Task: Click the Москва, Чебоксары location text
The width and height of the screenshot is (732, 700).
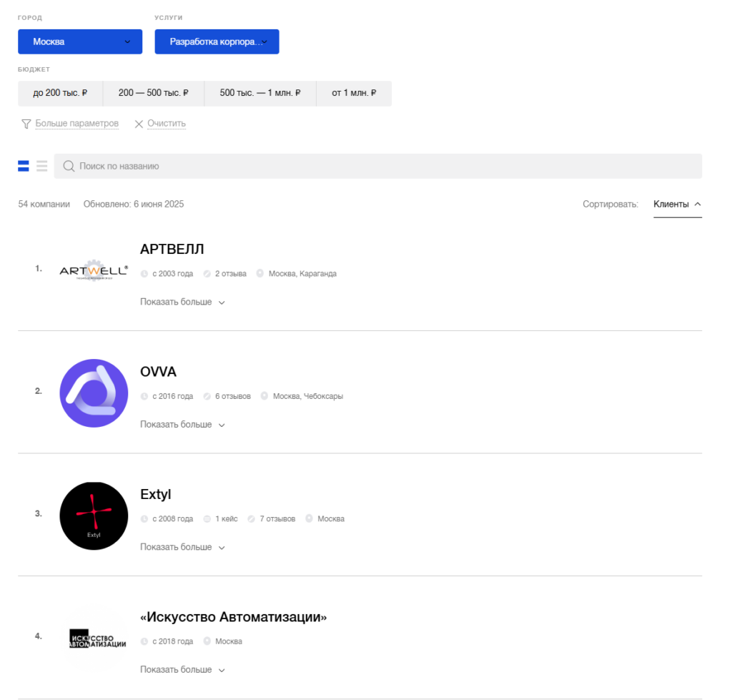Action: pos(308,396)
